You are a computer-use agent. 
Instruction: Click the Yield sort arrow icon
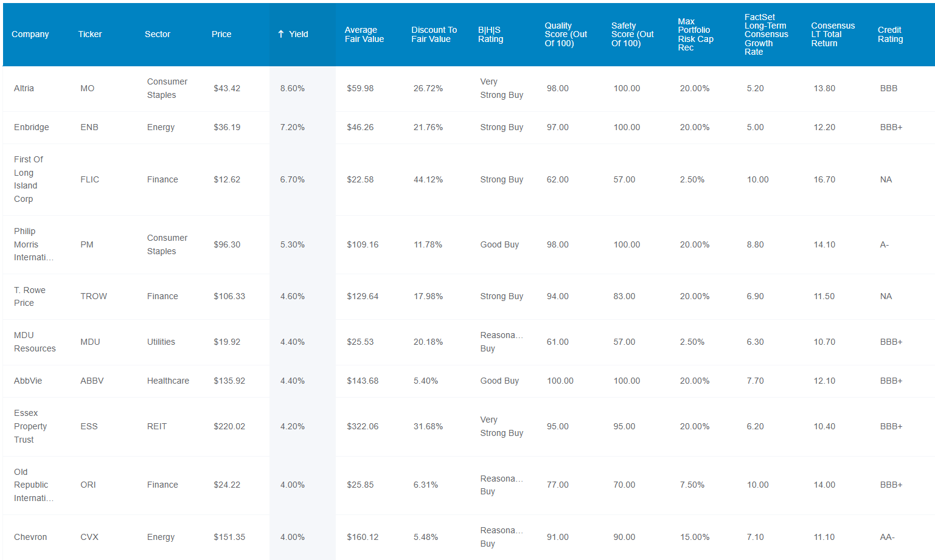281,34
